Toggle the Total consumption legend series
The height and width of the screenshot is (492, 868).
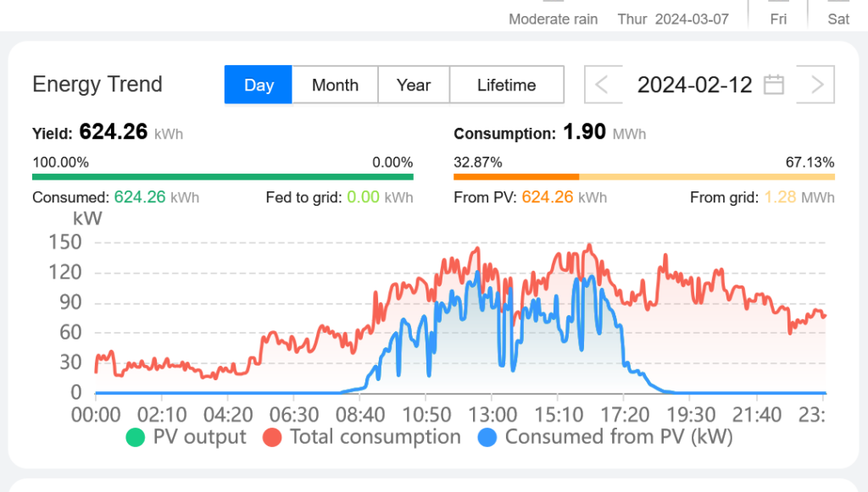click(x=362, y=437)
